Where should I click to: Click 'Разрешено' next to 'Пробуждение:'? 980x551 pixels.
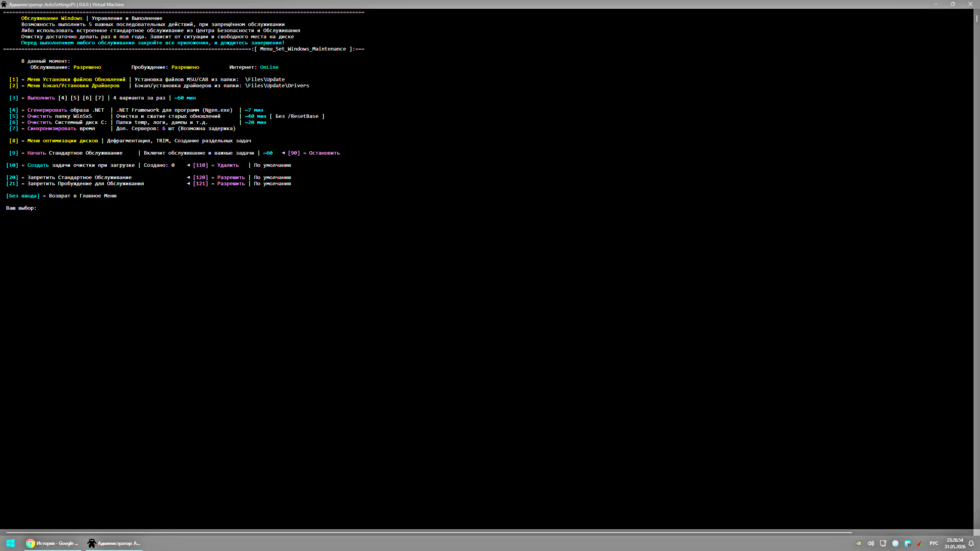pyautogui.click(x=185, y=67)
